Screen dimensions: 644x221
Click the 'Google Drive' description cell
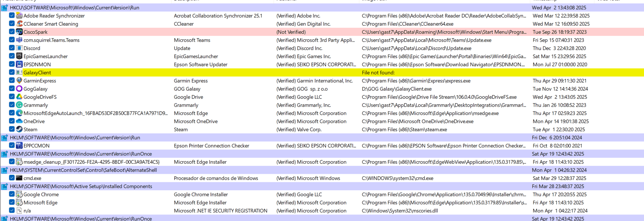click(188, 97)
